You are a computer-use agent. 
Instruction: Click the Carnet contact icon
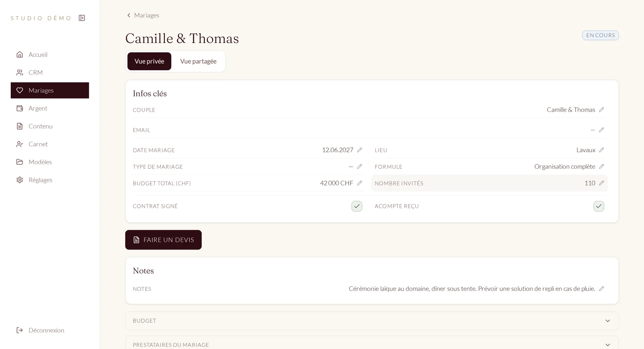pyautogui.click(x=20, y=144)
